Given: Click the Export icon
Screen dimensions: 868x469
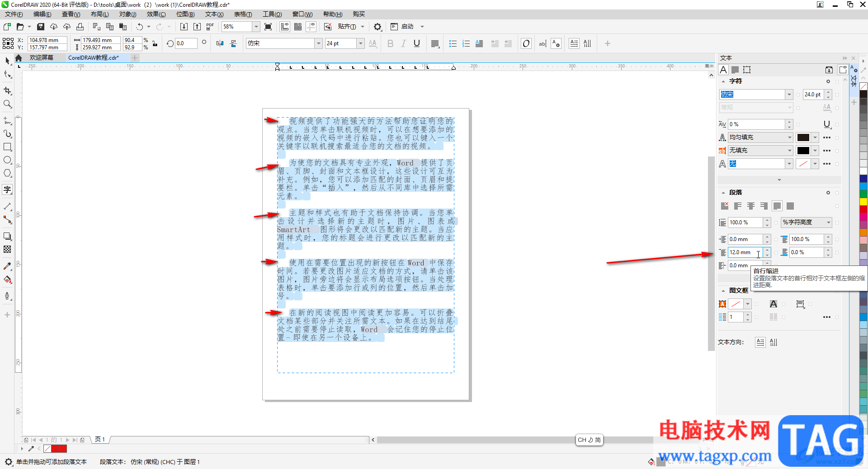Looking at the screenshot, I should (x=197, y=27).
